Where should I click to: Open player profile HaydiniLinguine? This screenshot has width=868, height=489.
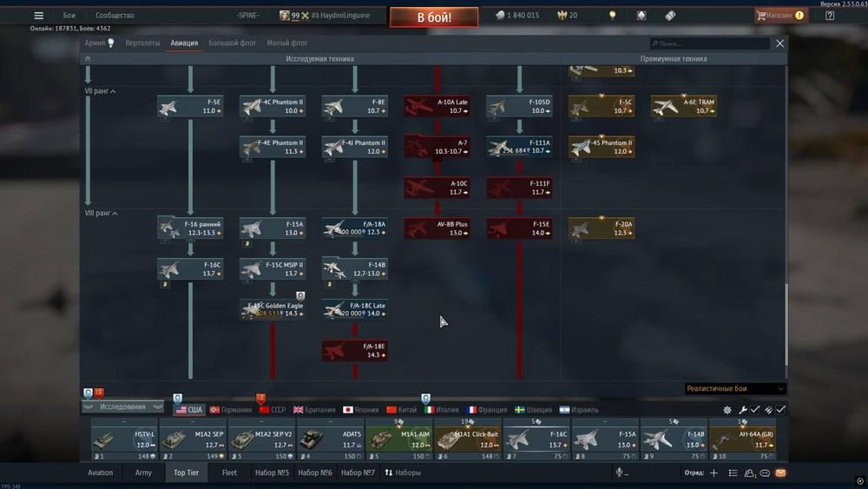click(340, 16)
